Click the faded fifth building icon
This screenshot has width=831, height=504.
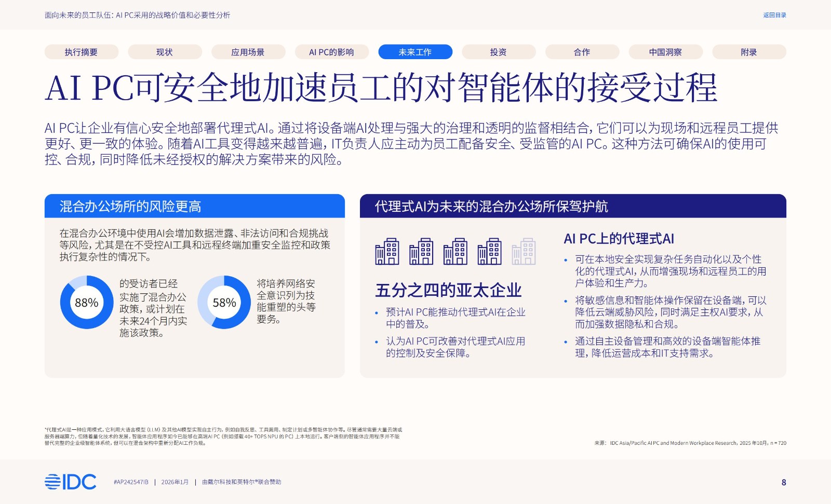pyautogui.click(x=524, y=252)
